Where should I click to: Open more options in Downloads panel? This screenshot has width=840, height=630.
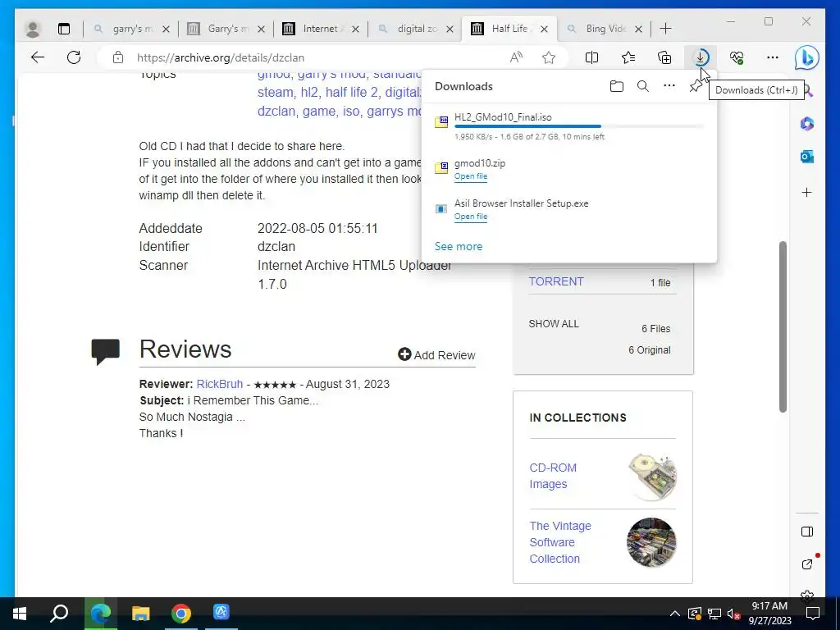(669, 85)
